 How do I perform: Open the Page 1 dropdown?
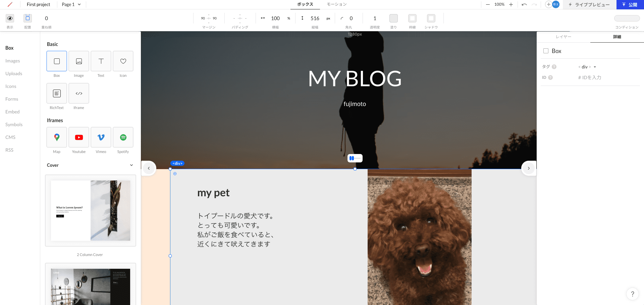pos(71,4)
